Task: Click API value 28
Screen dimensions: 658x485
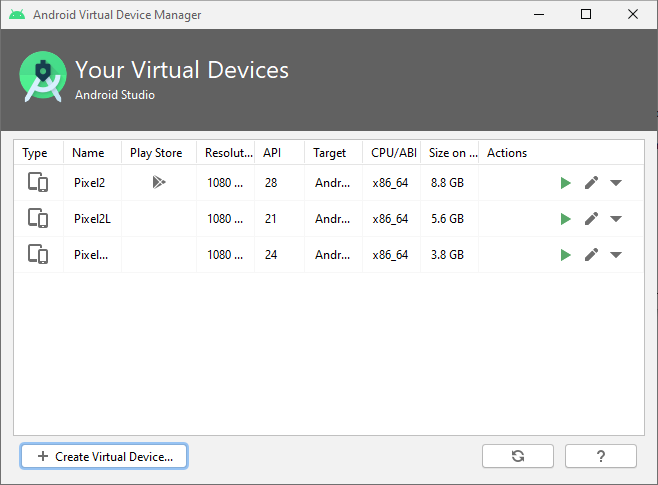Action: 271,183
